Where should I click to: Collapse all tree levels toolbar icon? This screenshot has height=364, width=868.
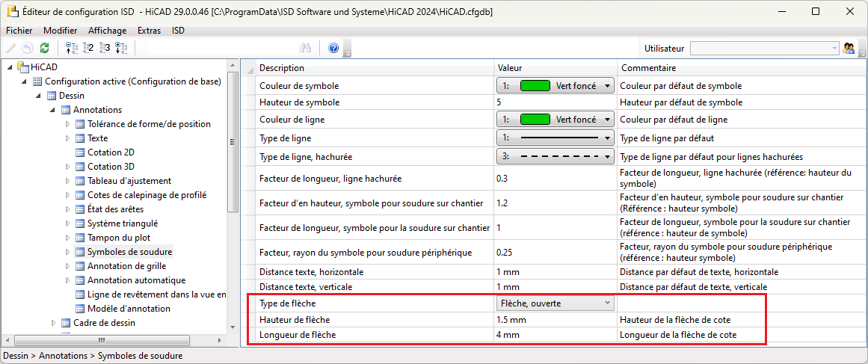coord(71,48)
